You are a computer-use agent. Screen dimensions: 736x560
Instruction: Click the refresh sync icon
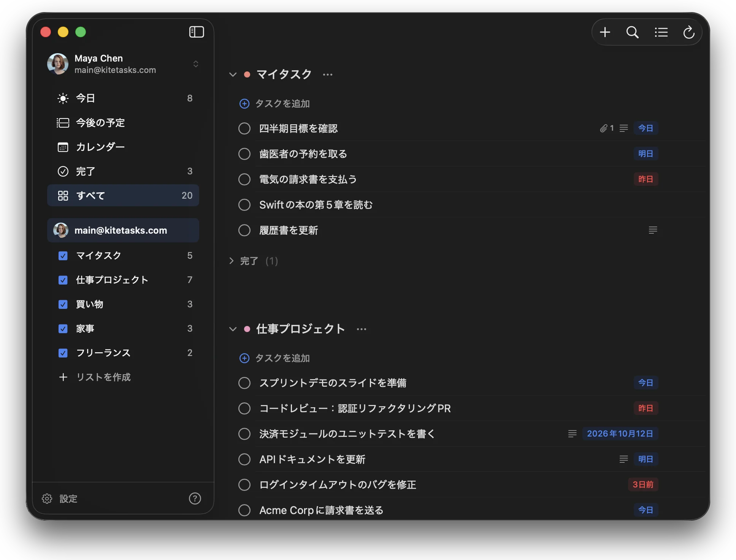click(x=689, y=32)
